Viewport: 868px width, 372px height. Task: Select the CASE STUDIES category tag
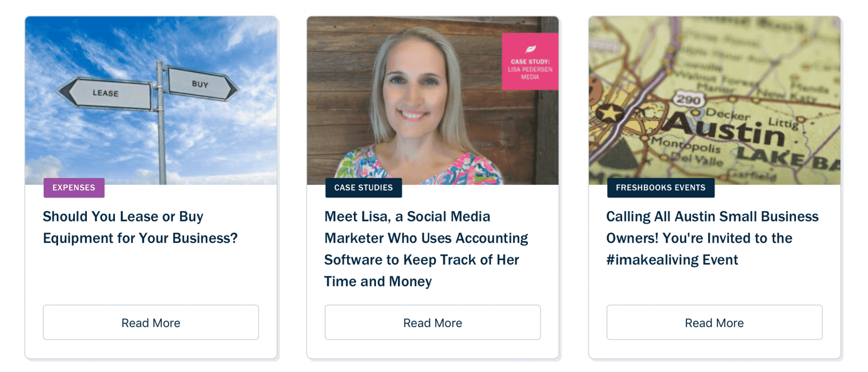363,187
